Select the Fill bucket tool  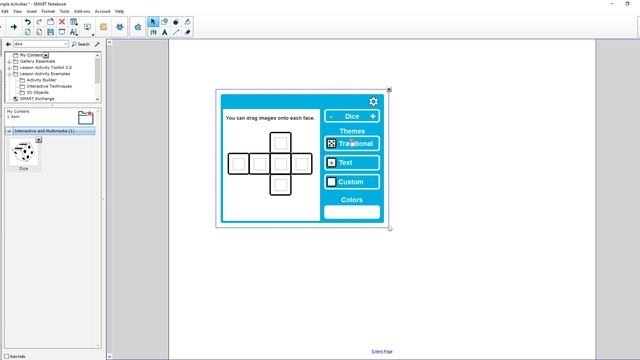pyautogui.click(x=176, y=22)
